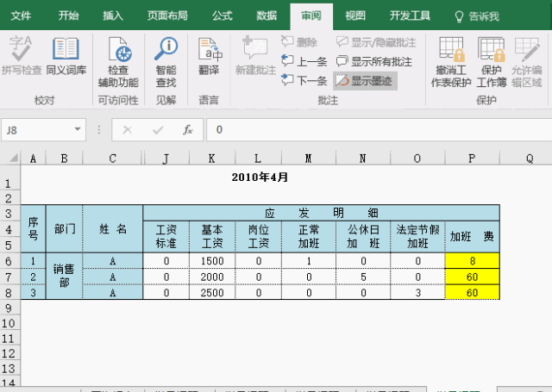Switch to the View (视图) tab

[355, 16]
